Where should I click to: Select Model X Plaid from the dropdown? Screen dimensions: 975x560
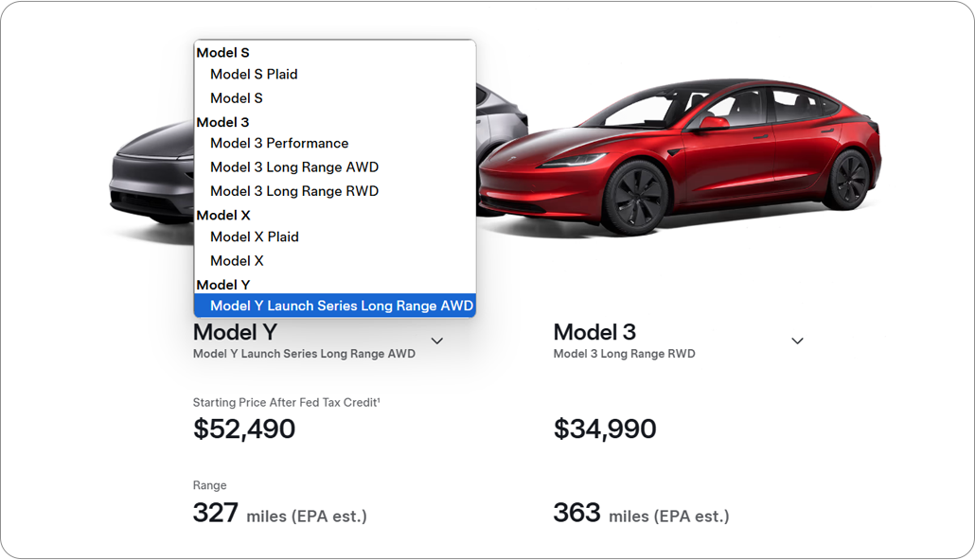click(253, 236)
